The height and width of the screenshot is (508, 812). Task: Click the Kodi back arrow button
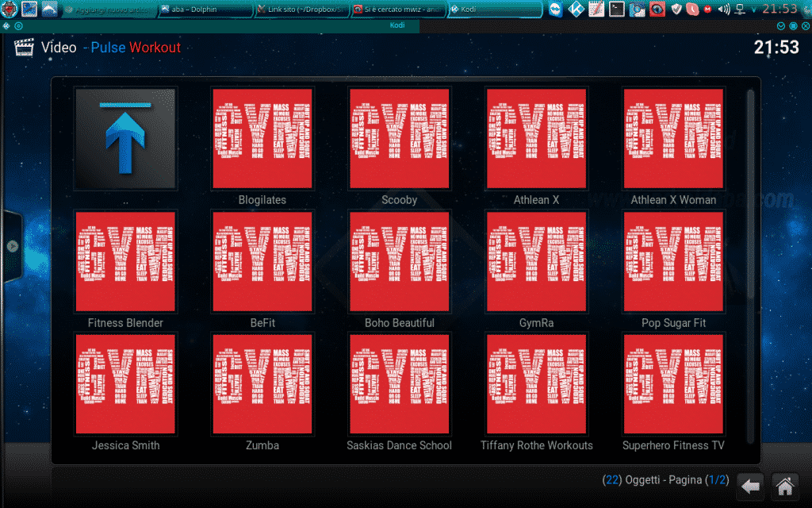point(750,487)
